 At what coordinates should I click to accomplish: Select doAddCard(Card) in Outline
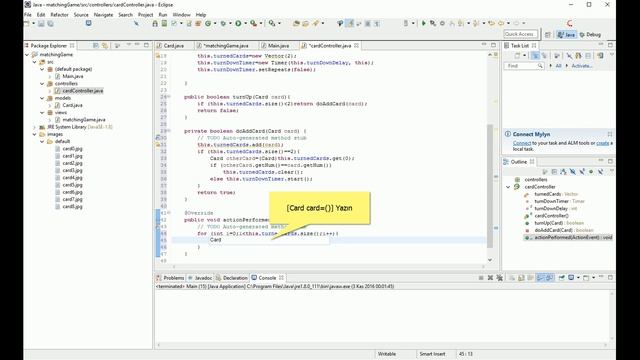(563, 230)
